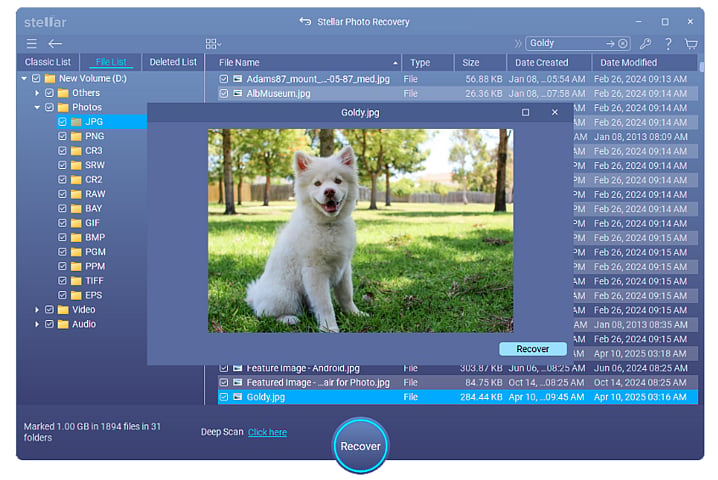Screen dimensions: 718x480
Task: Select the PPM folder icon
Action: pos(76,267)
